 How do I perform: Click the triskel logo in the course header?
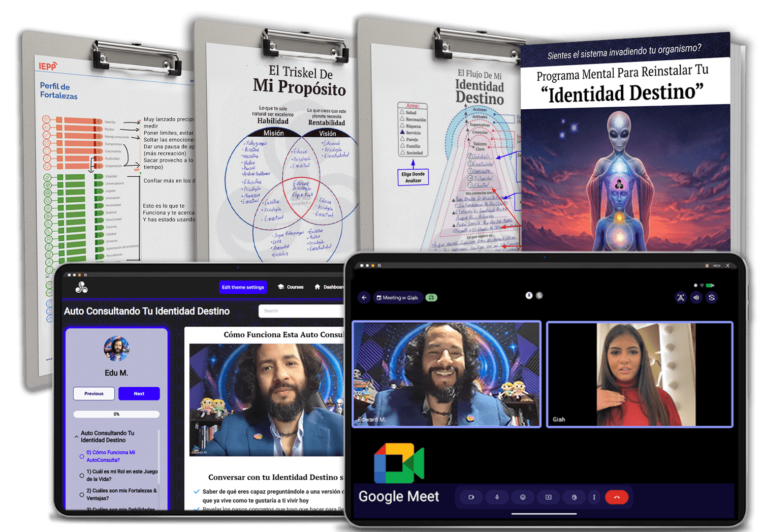point(81,288)
